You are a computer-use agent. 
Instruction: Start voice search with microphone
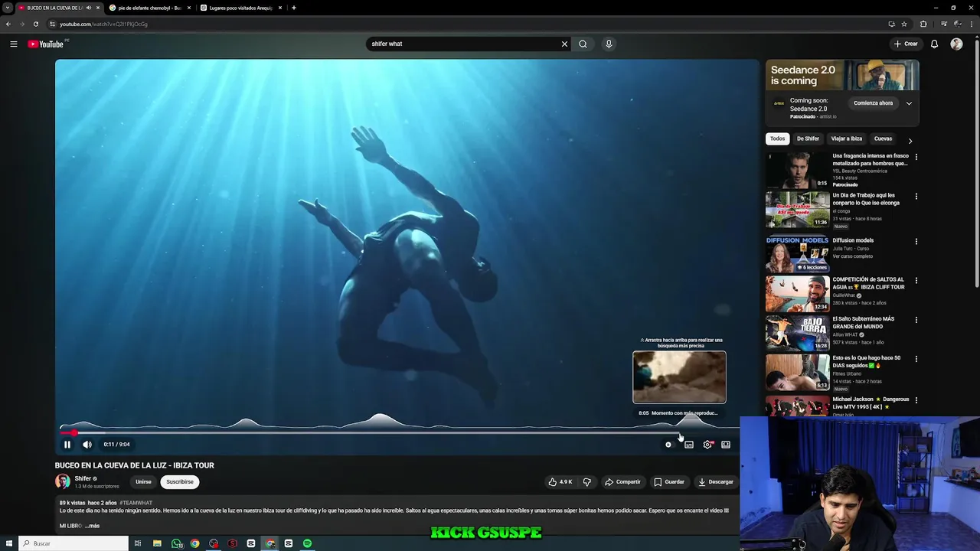[x=609, y=44]
